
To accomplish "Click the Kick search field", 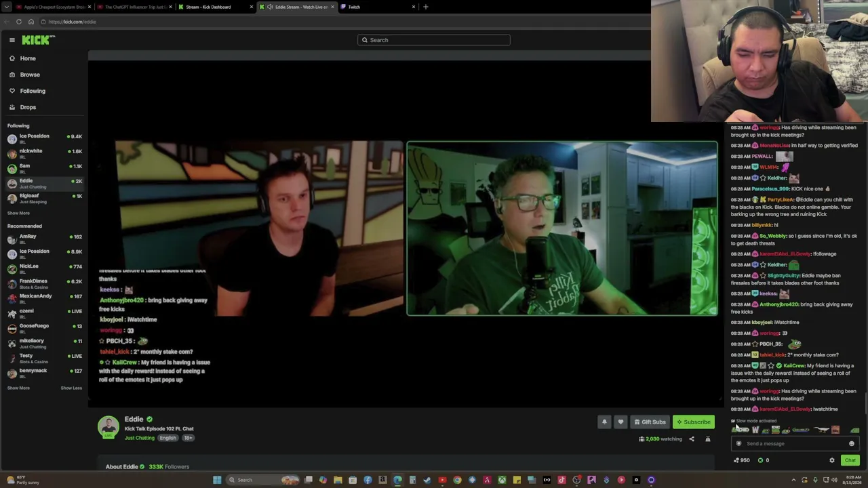I will [434, 40].
